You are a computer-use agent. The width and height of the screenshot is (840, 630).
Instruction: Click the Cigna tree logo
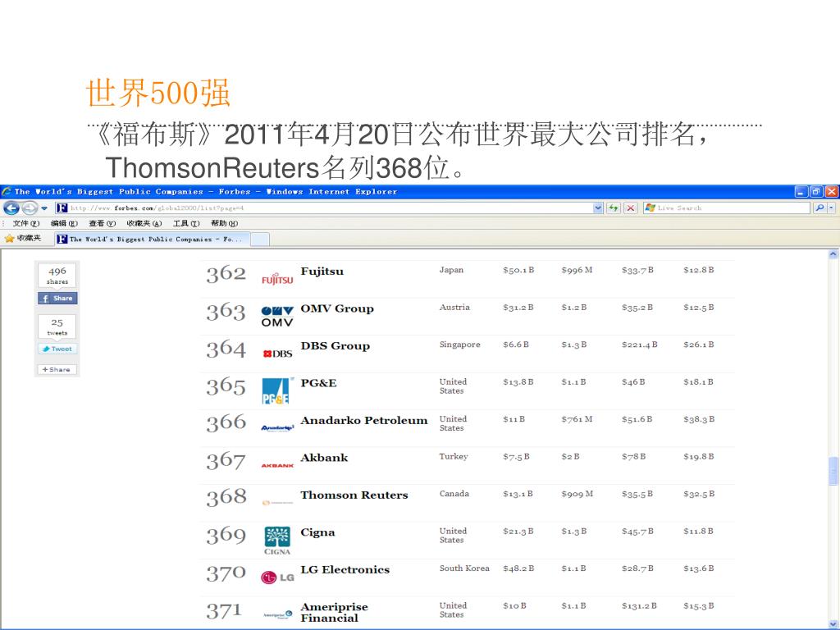277,540
